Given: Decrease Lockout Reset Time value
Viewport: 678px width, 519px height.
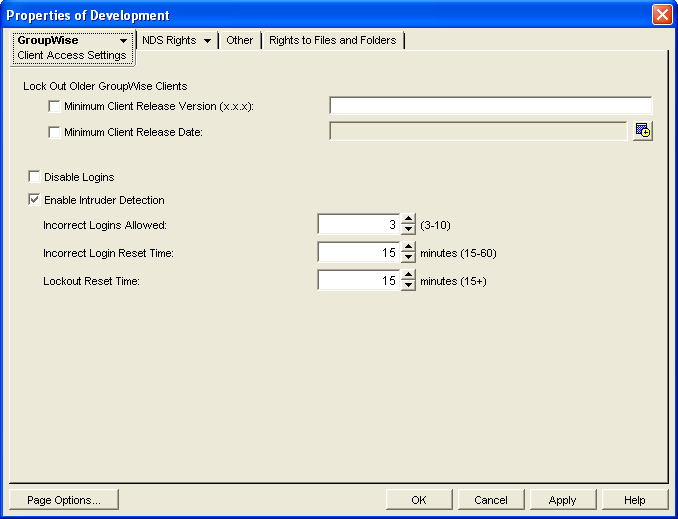Looking at the screenshot, I should 408,285.
